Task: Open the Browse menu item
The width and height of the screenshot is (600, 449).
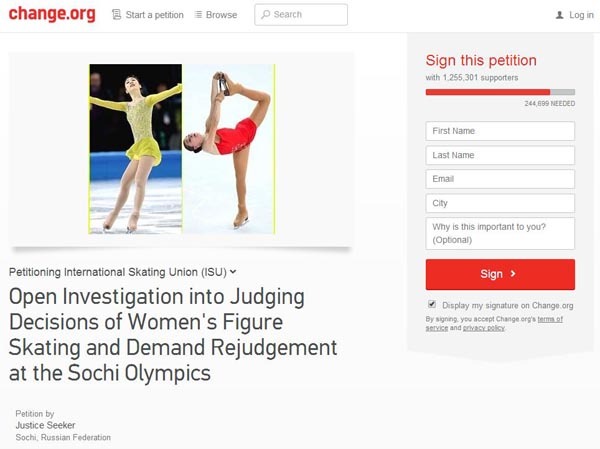Action: pyautogui.click(x=216, y=15)
